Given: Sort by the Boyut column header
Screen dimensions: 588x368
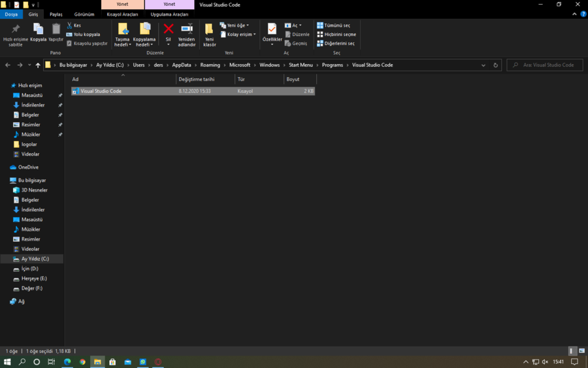Looking at the screenshot, I should [x=300, y=79].
